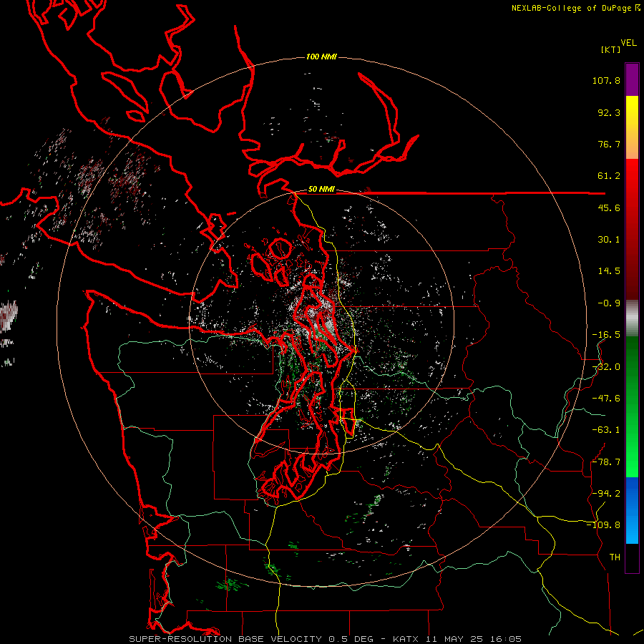Click the VEL legend title

tap(628, 43)
